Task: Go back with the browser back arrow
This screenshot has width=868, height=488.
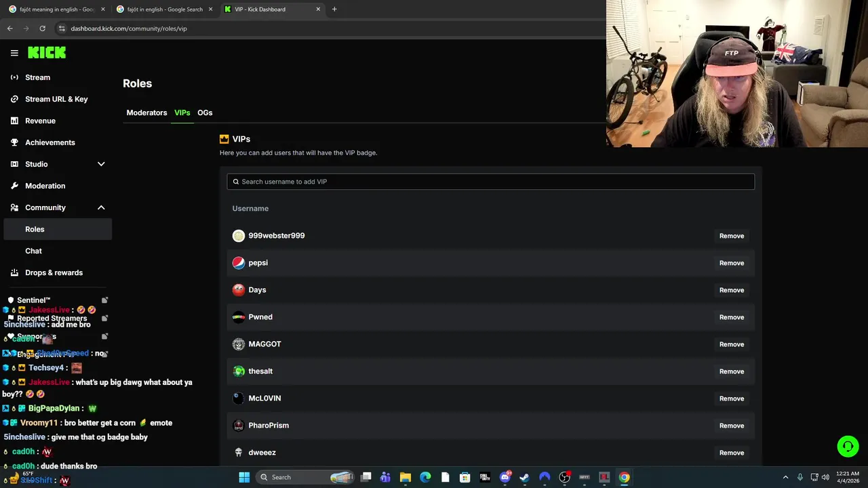Action: coord(9,28)
